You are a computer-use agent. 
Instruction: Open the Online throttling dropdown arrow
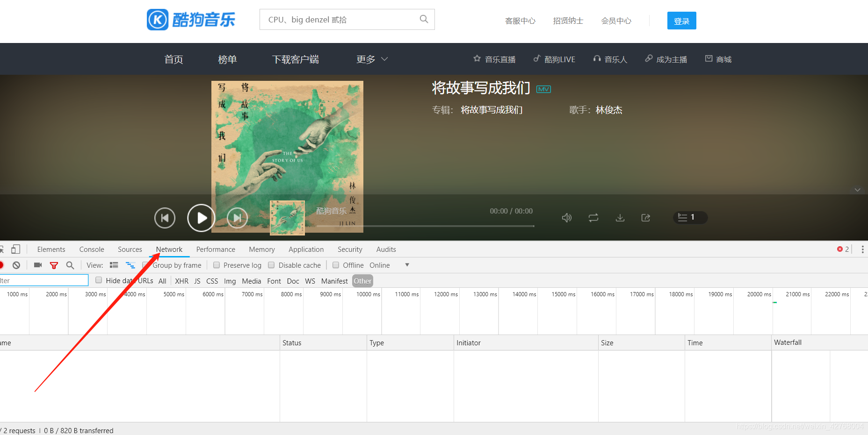407,265
